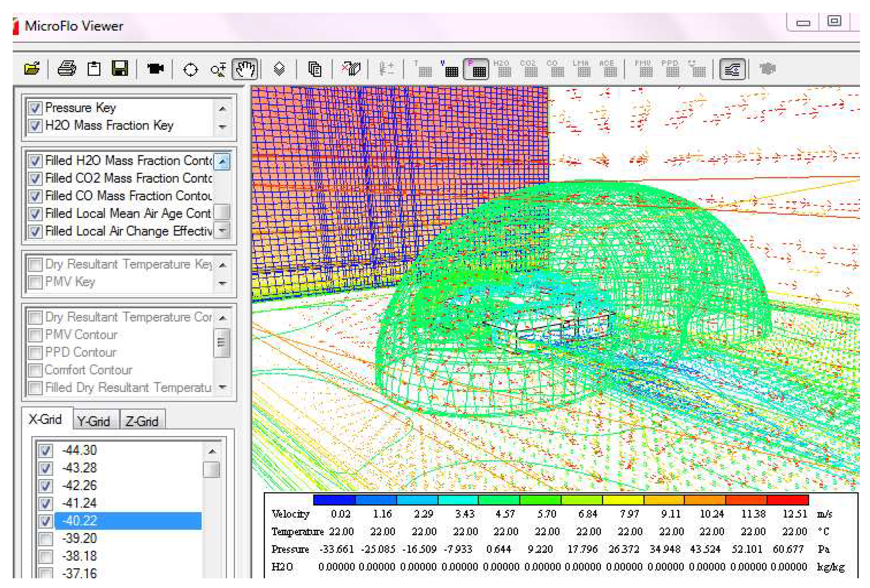The width and height of the screenshot is (870, 588).
Task: Click the H2O Mass Fraction Key label
Action: 109,125
